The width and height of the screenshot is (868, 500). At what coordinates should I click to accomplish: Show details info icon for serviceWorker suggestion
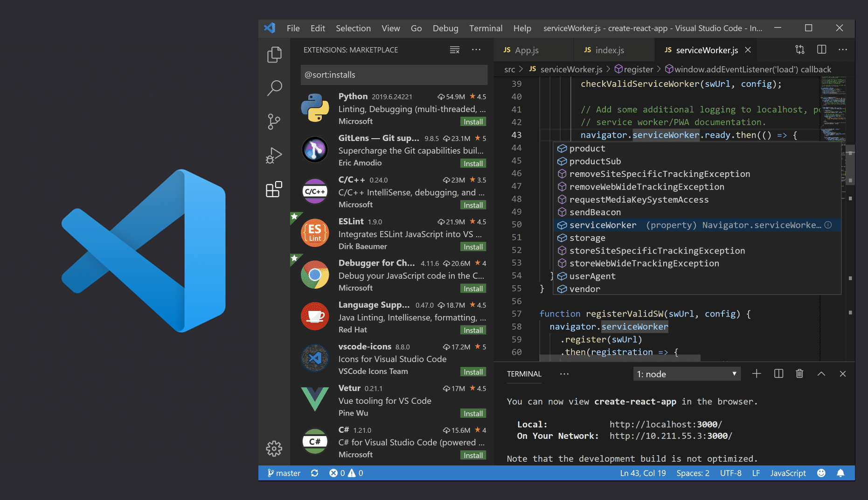pyautogui.click(x=828, y=225)
